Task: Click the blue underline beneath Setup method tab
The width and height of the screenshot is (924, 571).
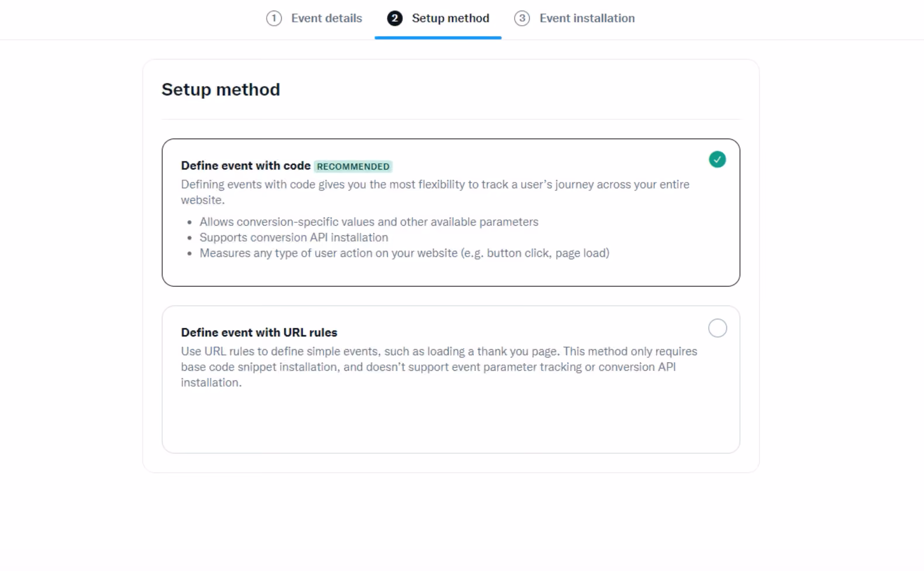Action: [438, 37]
